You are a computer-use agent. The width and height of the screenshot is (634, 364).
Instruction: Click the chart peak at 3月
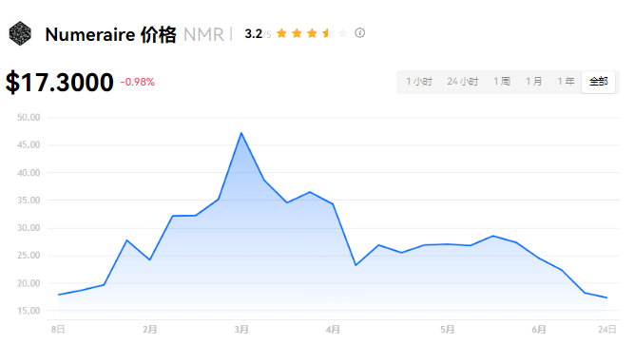pos(241,133)
